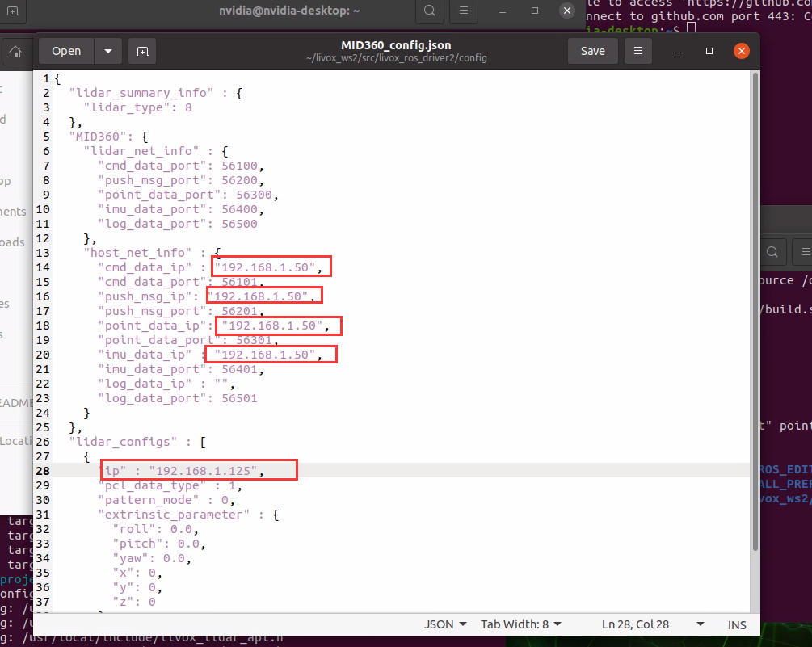The image size is (812, 647).
Task: Open the Ln 28, Col 28 position dropdown
Action: point(653,624)
